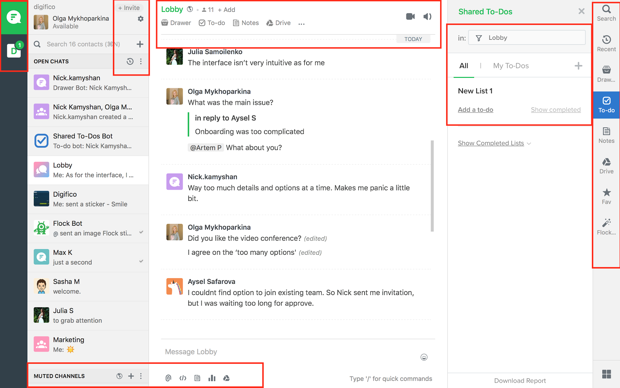Attach a file with paperclip icon
This screenshot has height=388, width=620.
(x=168, y=378)
